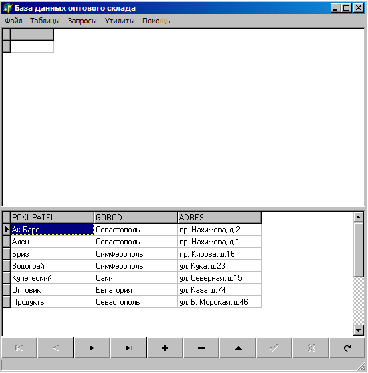The image size is (368, 373).
Task: Click the blank header cell of the upper grid
Action: tap(32, 35)
